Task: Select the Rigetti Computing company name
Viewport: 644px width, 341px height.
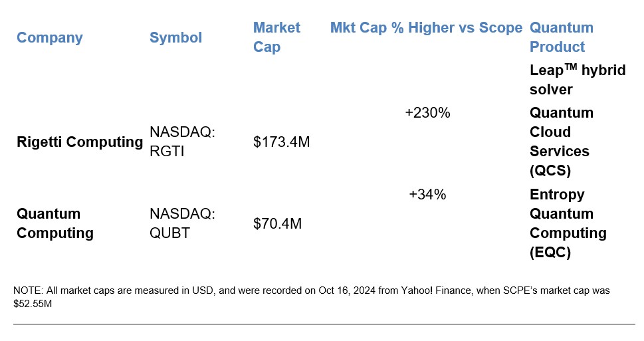Action: pos(80,142)
